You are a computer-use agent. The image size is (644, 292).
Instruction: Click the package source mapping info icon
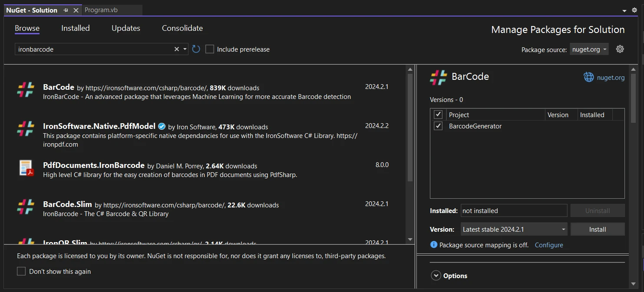coord(433,245)
